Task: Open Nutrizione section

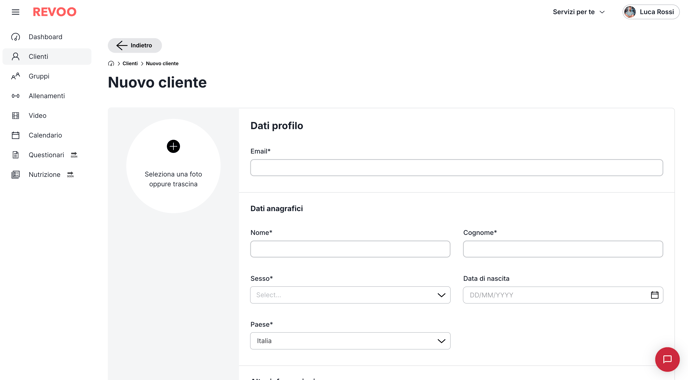Action: (47, 175)
